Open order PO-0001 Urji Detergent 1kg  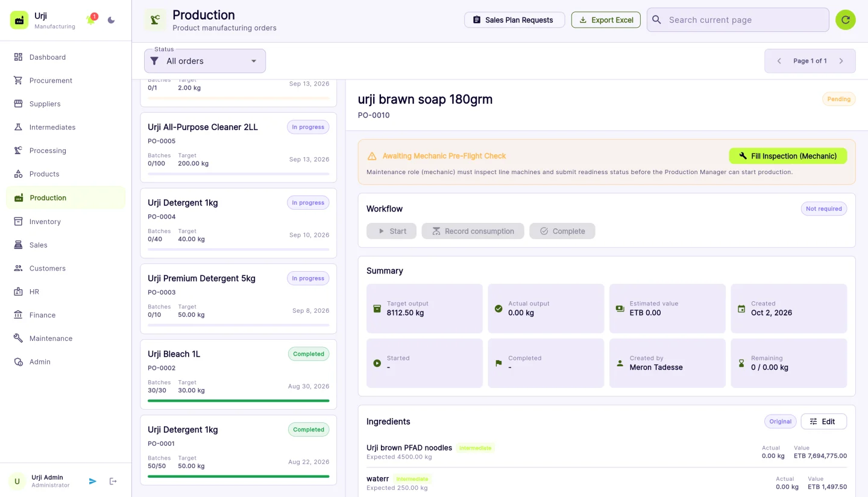(239, 449)
